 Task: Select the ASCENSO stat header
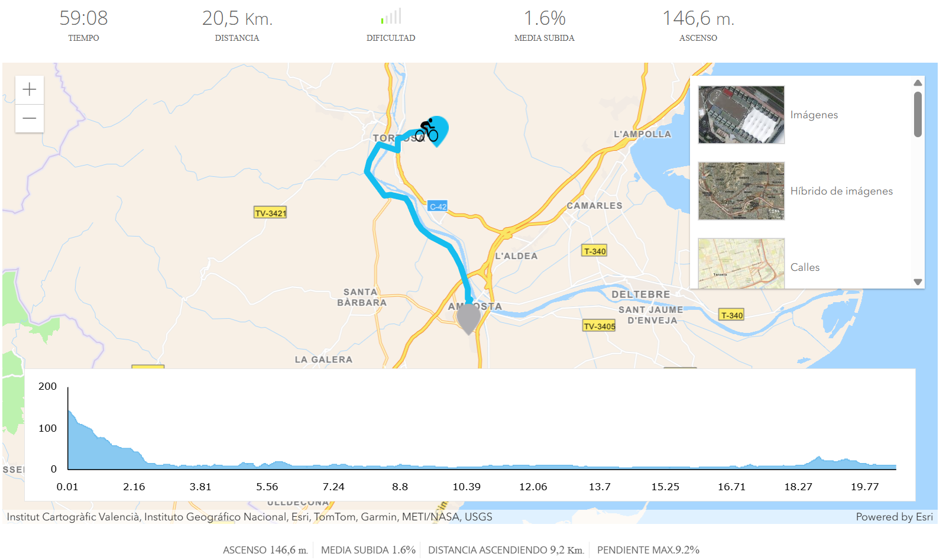(698, 37)
